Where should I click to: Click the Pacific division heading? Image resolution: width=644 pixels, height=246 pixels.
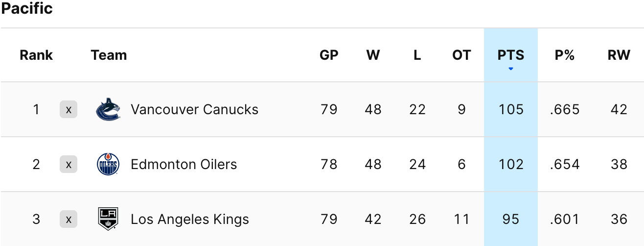27,8
